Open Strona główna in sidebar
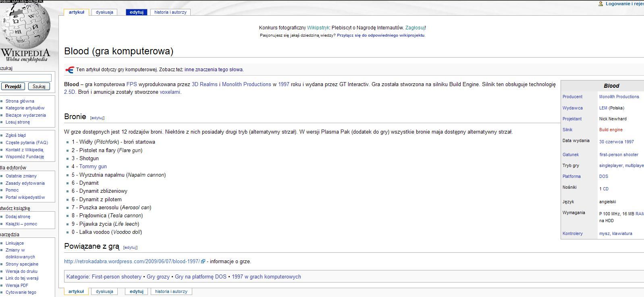Viewport: 644px width, 297px height. pos(20,101)
